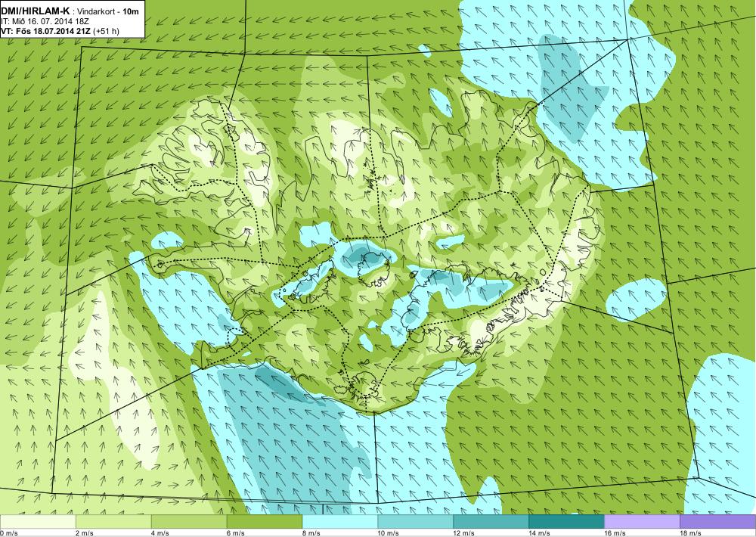Click the purple legend swatch above 18 m/s
This screenshot has width=756, height=537.
[x=718, y=522]
